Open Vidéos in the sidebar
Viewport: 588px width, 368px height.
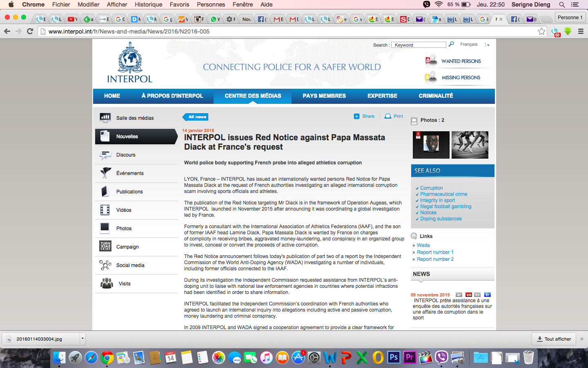click(x=136, y=210)
